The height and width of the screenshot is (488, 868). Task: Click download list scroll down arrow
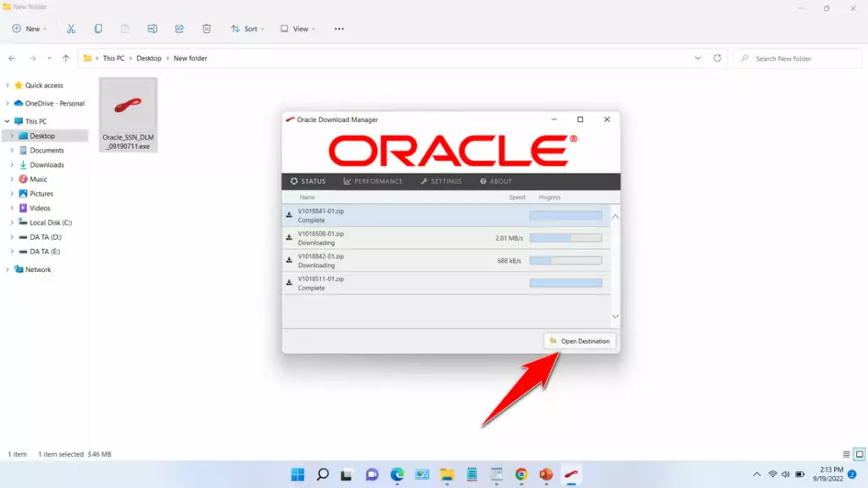[615, 317]
